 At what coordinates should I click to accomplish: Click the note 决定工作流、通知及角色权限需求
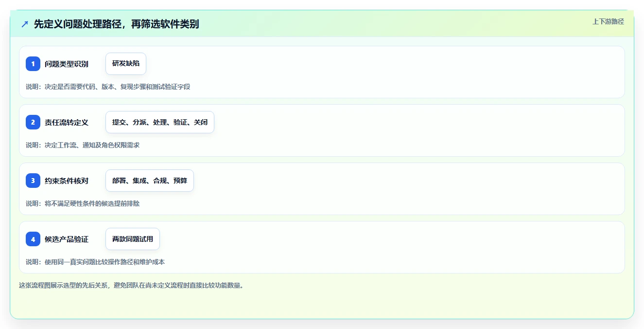[x=83, y=145]
